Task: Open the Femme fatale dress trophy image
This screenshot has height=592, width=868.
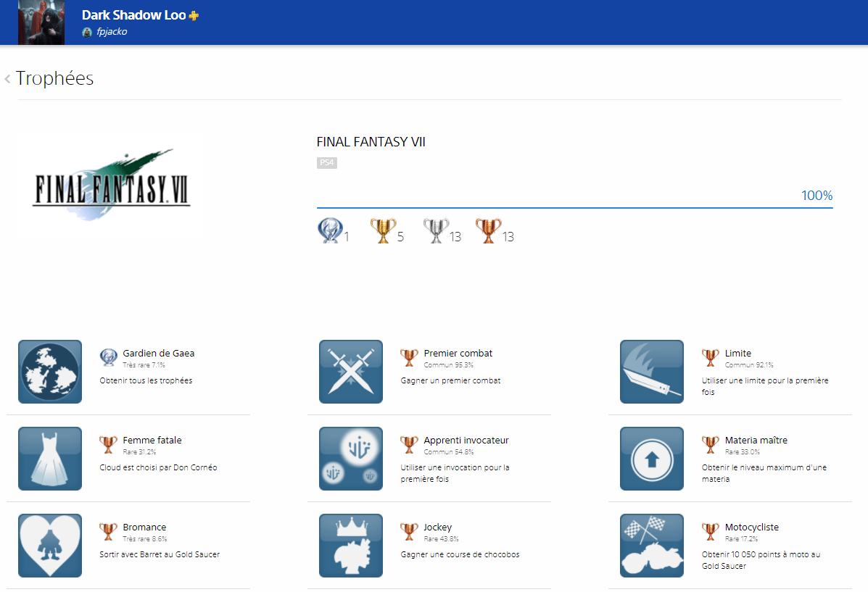Action: 50,459
